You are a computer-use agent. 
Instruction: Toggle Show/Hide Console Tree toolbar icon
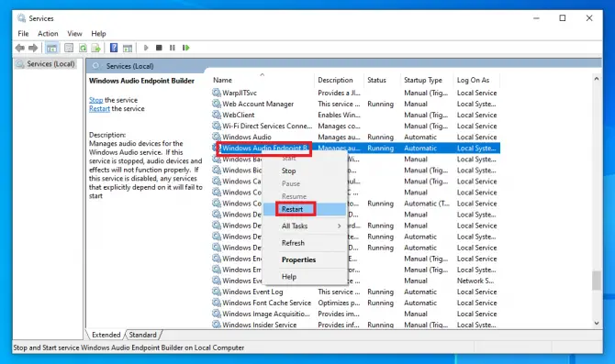pos(51,49)
